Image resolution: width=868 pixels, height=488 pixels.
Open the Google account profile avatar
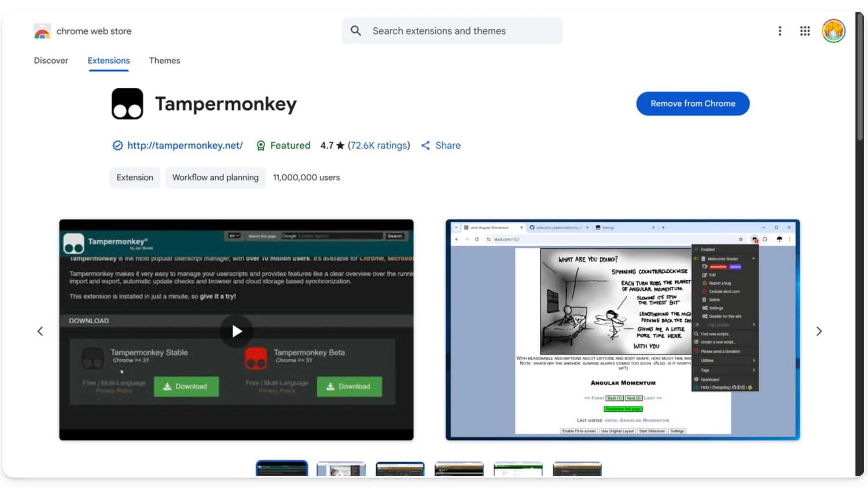[x=833, y=31]
